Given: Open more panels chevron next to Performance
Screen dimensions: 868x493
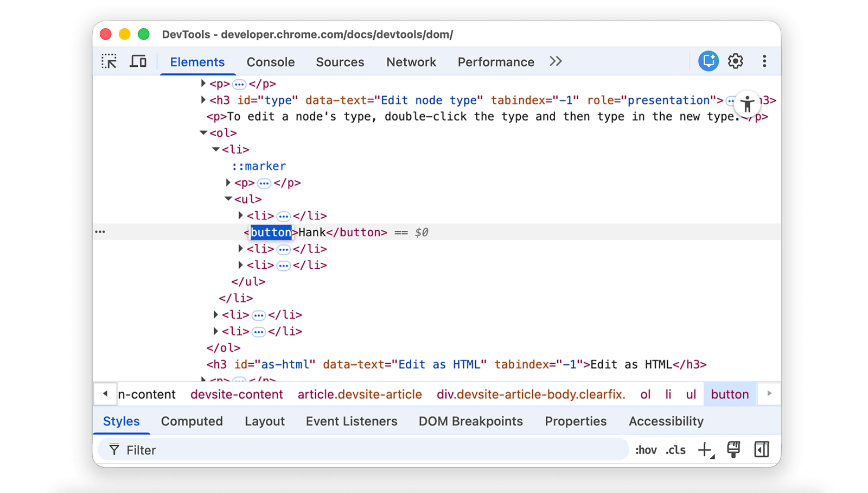Looking at the screenshot, I should 555,61.
